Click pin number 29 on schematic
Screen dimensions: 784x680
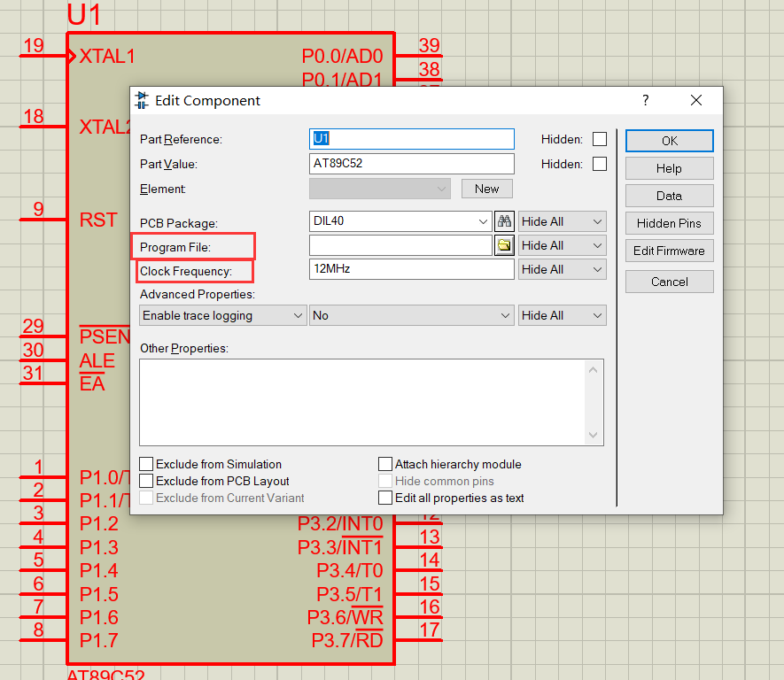point(34,326)
